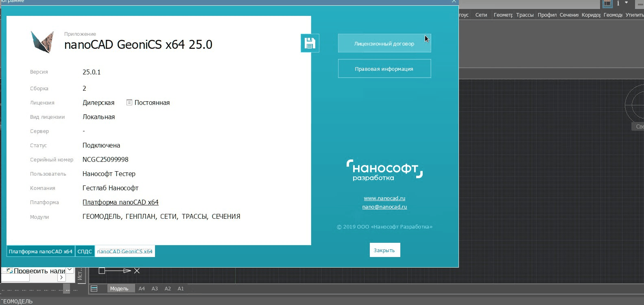Select the A4 layout tab
Screen dimensions: 644x305
[142, 289]
